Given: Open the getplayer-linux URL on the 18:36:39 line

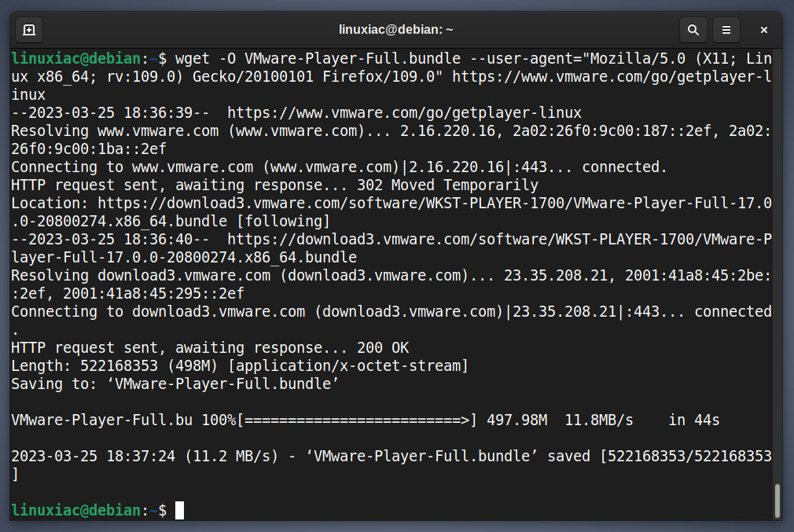Looking at the screenshot, I should pyautogui.click(x=404, y=112).
